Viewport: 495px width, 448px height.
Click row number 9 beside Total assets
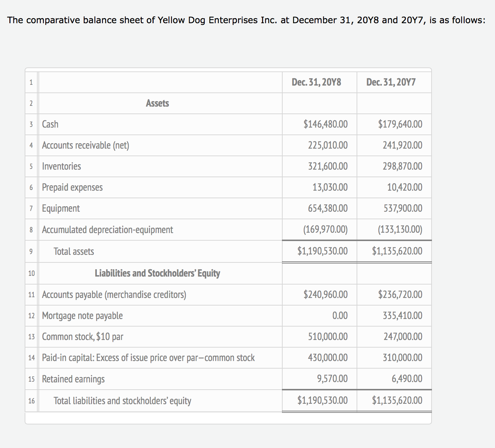(x=31, y=251)
